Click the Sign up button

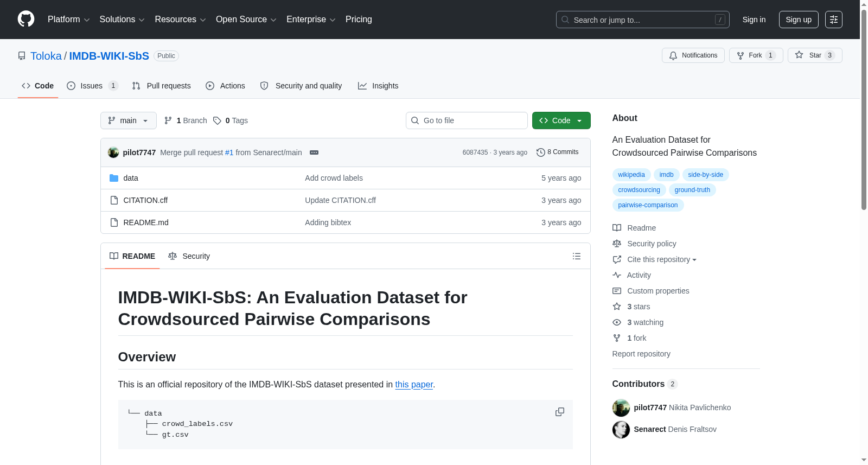point(799,20)
